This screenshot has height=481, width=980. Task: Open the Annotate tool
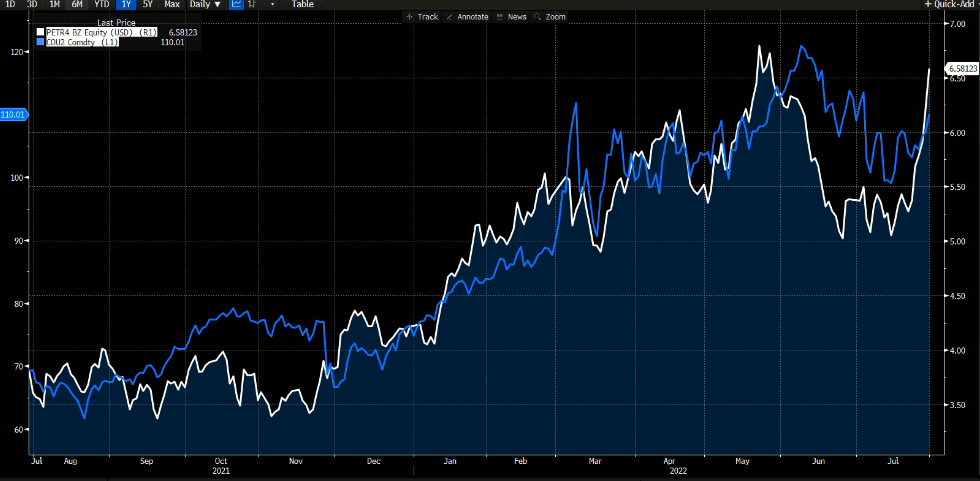[x=468, y=17]
